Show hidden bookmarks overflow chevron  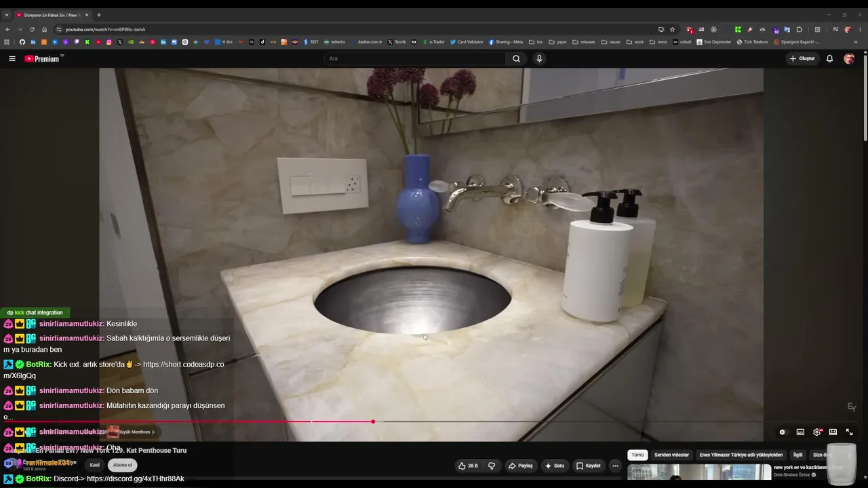(856, 42)
